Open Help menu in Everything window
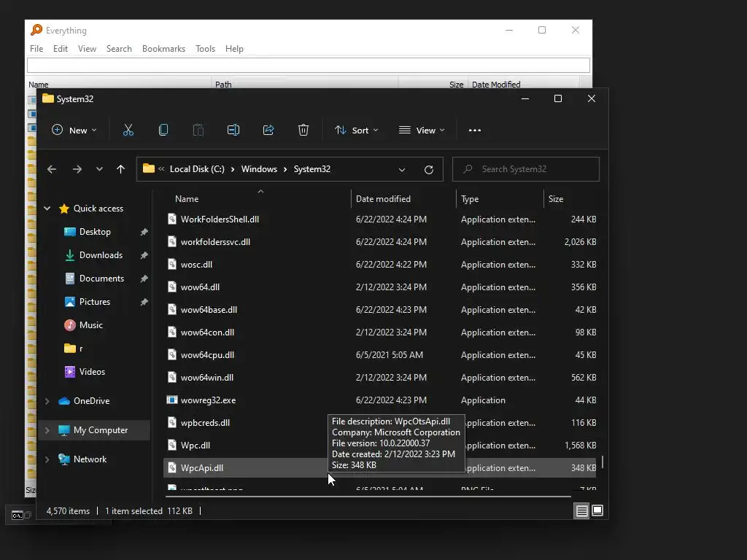Image resolution: width=747 pixels, height=560 pixels. (x=234, y=49)
